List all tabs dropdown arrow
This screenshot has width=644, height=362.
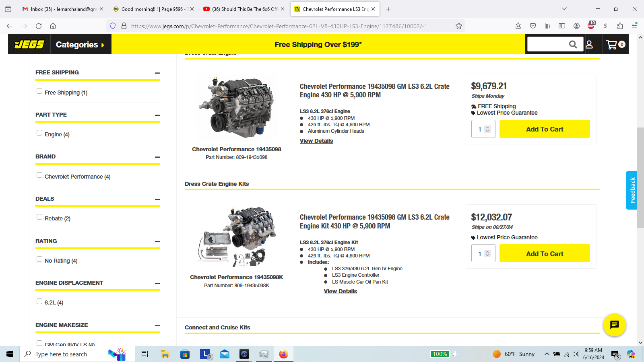pyautogui.click(x=564, y=9)
